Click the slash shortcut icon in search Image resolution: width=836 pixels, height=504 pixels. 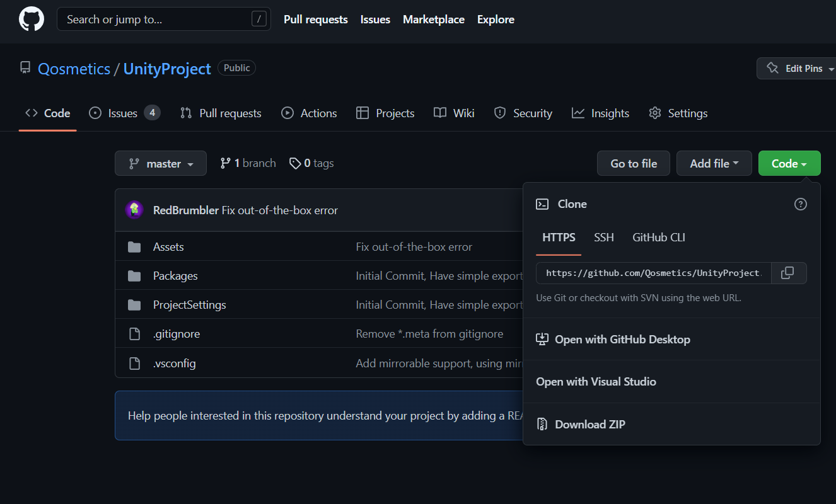point(259,20)
